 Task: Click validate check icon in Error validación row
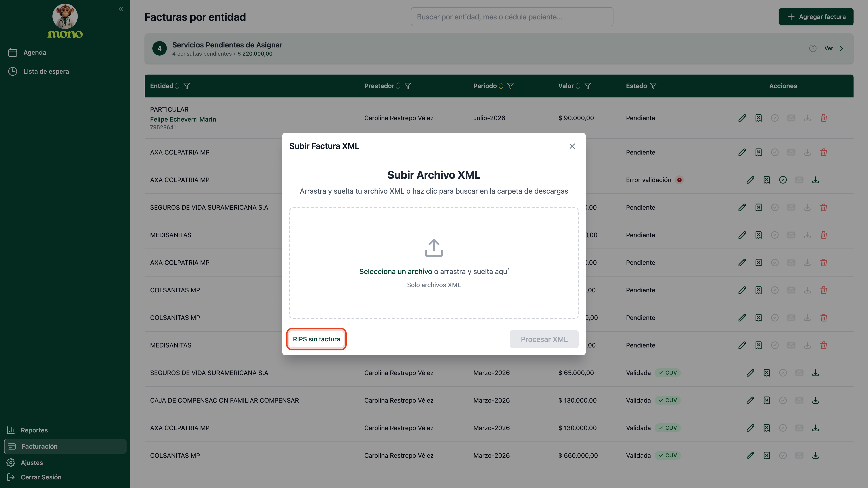[x=783, y=180]
